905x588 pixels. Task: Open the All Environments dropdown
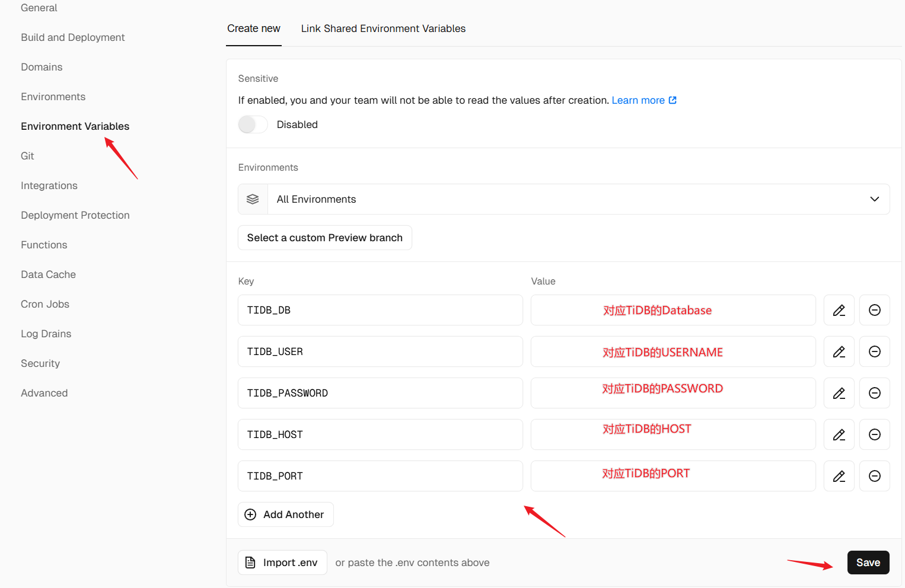(x=563, y=199)
